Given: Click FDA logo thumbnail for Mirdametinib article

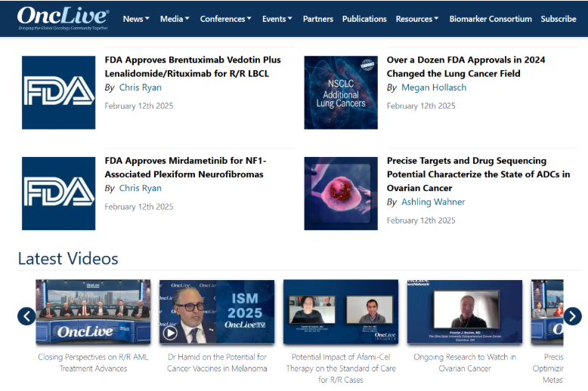Looking at the screenshot, I should pyautogui.click(x=58, y=193).
